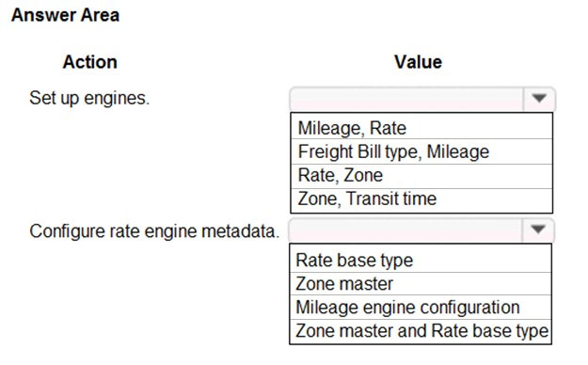Click the word Mileage in Freight Bill option
Screen dimensions: 588x365
[x=458, y=152]
